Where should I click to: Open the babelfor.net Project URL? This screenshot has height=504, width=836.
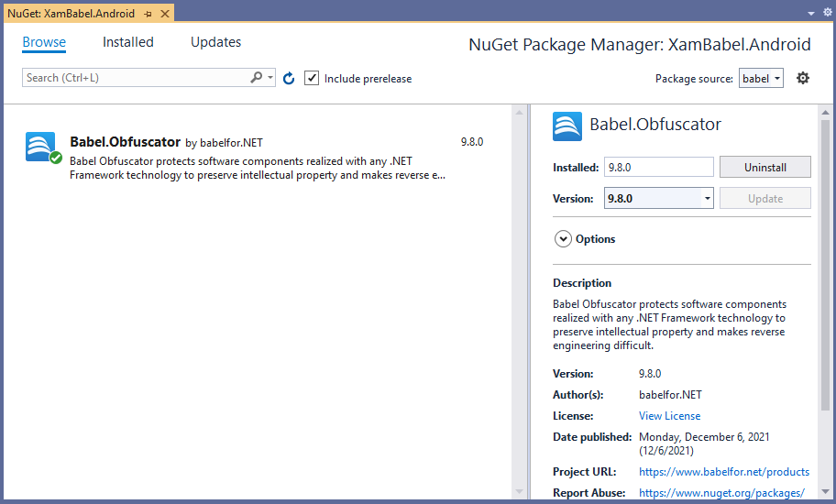pos(724,472)
